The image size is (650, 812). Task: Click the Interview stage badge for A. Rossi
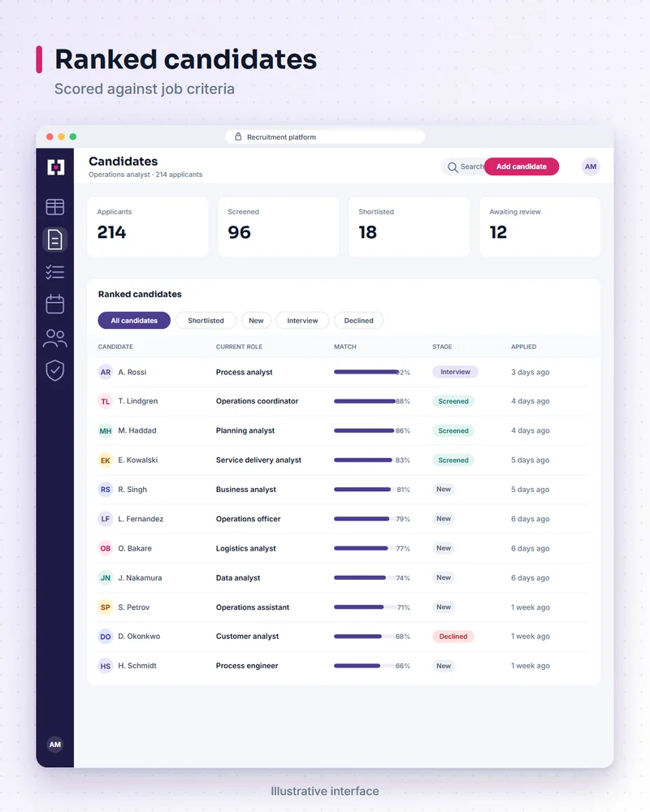click(x=455, y=372)
